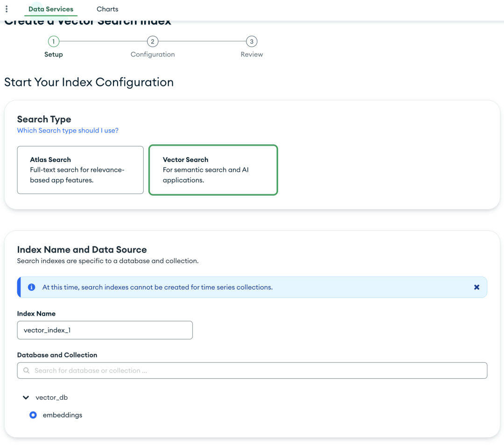Switch to the Charts tab
The width and height of the screenshot is (504, 445).
107,9
